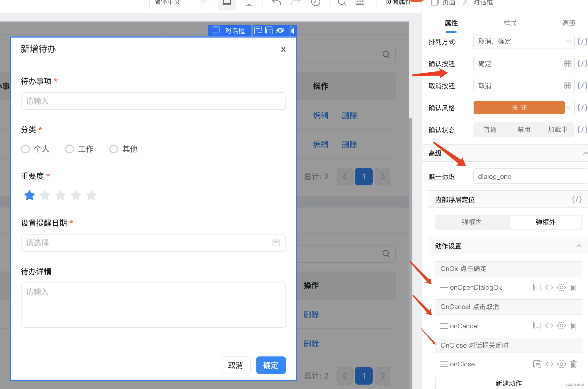The width and height of the screenshot is (588, 389).
Task: Click the calendar icon in the reminder date field
Action: tap(276, 243)
